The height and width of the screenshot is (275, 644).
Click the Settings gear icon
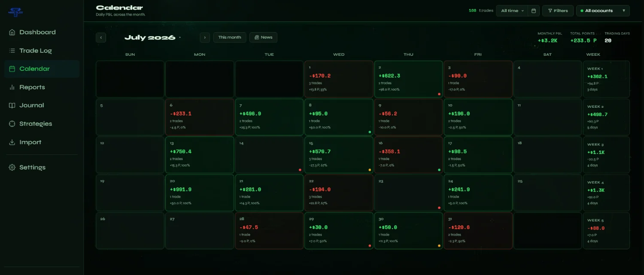pos(12,167)
